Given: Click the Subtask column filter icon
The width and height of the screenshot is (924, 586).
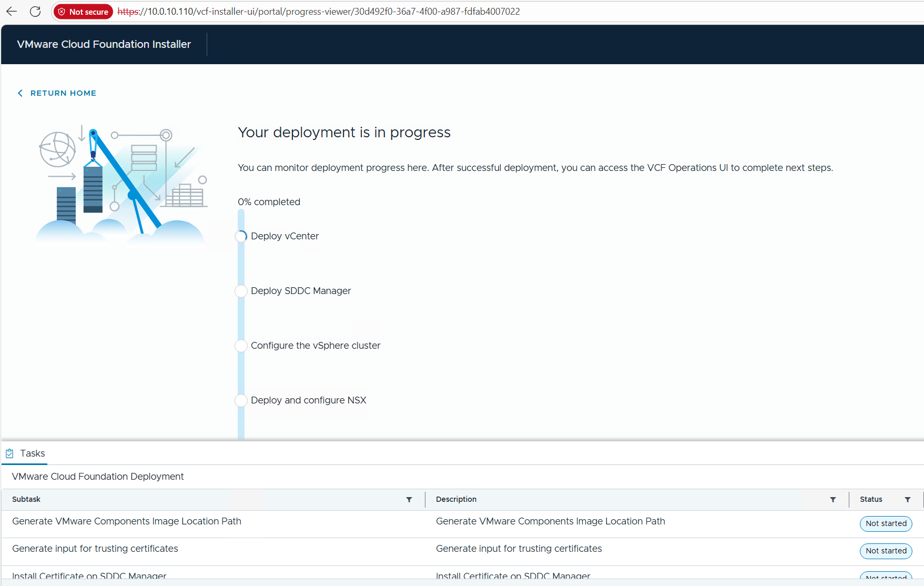Looking at the screenshot, I should click(x=409, y=500).
